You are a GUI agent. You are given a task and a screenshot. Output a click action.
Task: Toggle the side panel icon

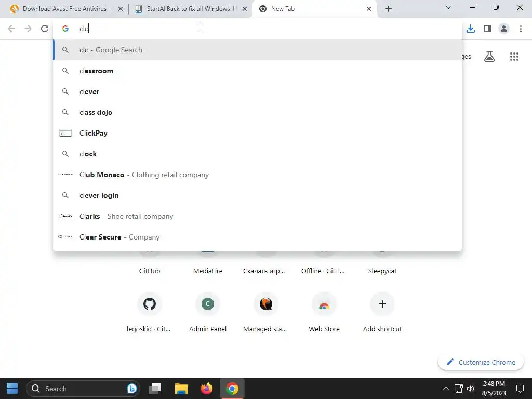click(x=487, y=29)
